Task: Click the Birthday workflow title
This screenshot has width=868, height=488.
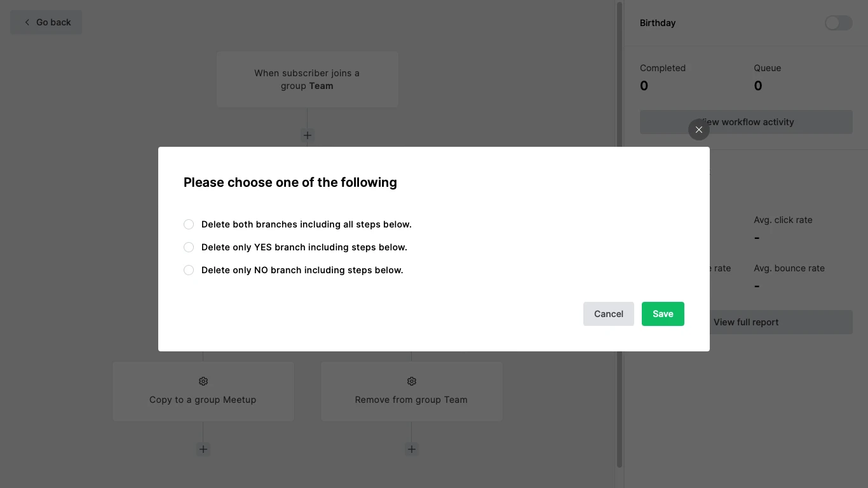Action: click(x=658, y=23)
